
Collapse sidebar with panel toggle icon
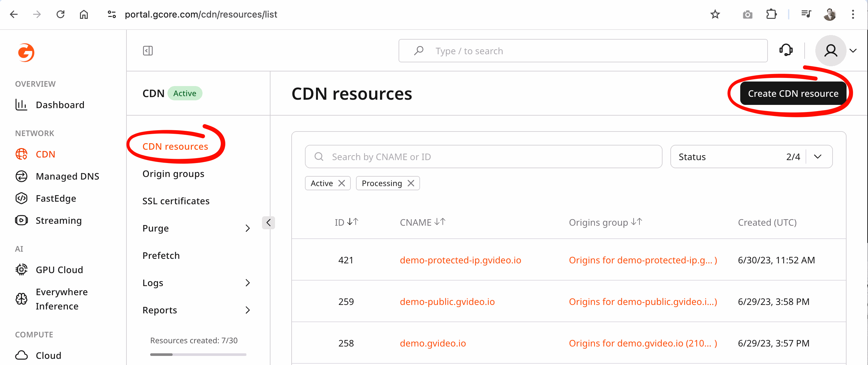[148, 51]
